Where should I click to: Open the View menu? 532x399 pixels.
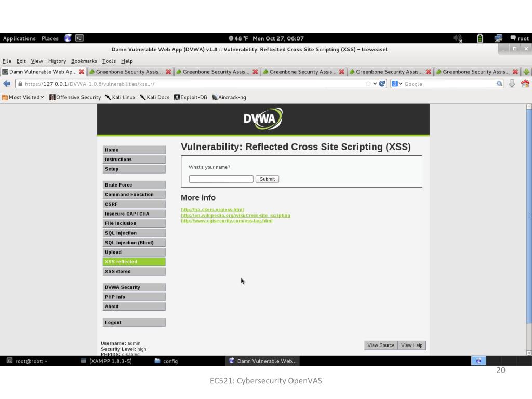(x=37, y=61)
